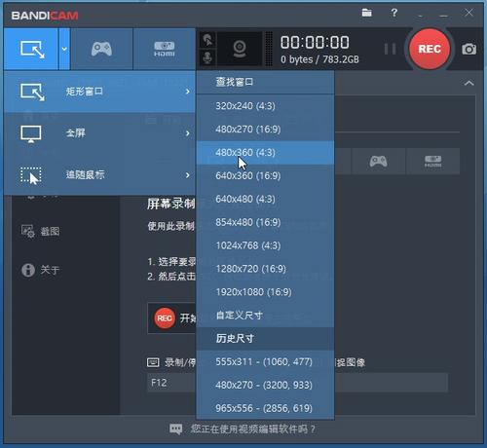Click the 截图 settings icon

tap(28, 232)
